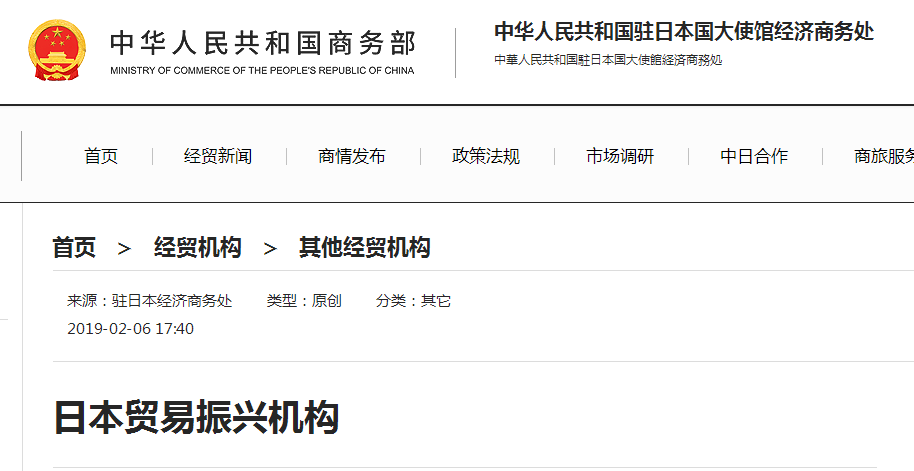
Task: Click the national emblem logo
Action: click(x=57, y=50)
